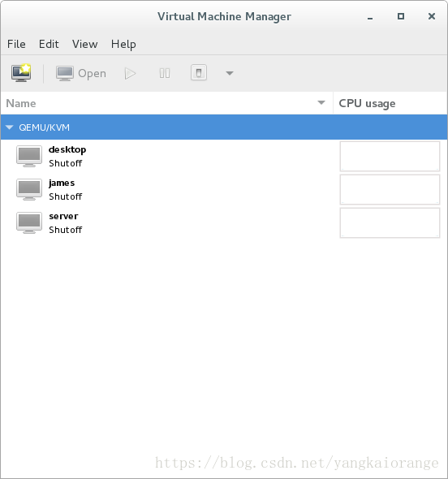Image resolution: width=448 pixels, height=479 pixels.
Task: Create a new virtual machine icon
Action: click(21, 73)
